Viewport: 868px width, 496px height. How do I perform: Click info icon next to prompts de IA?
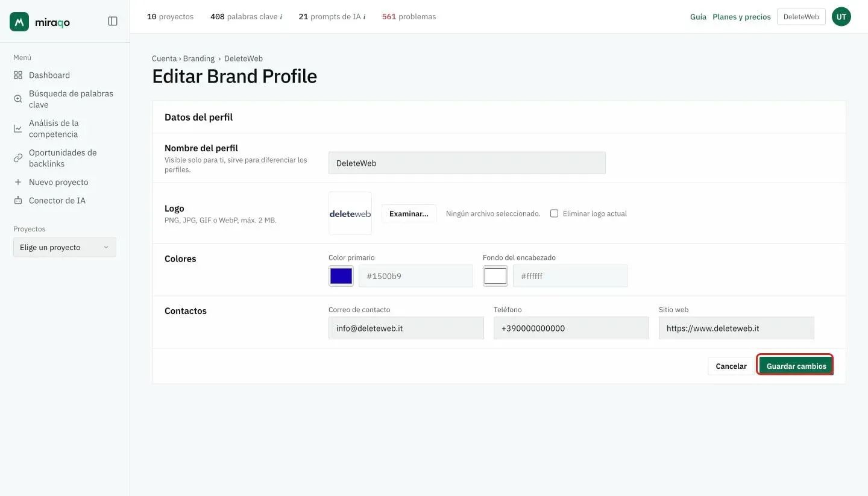(364, 17)
